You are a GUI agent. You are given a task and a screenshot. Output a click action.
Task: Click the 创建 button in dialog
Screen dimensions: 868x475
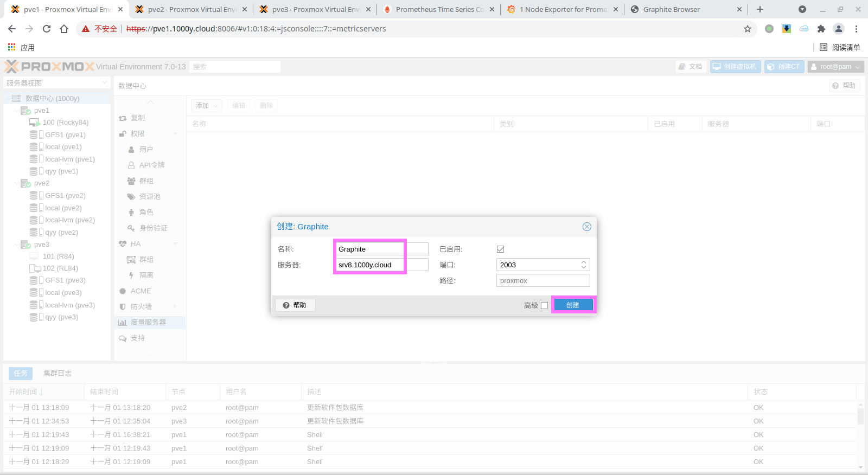pyautogui.click(x=573, y=305)
